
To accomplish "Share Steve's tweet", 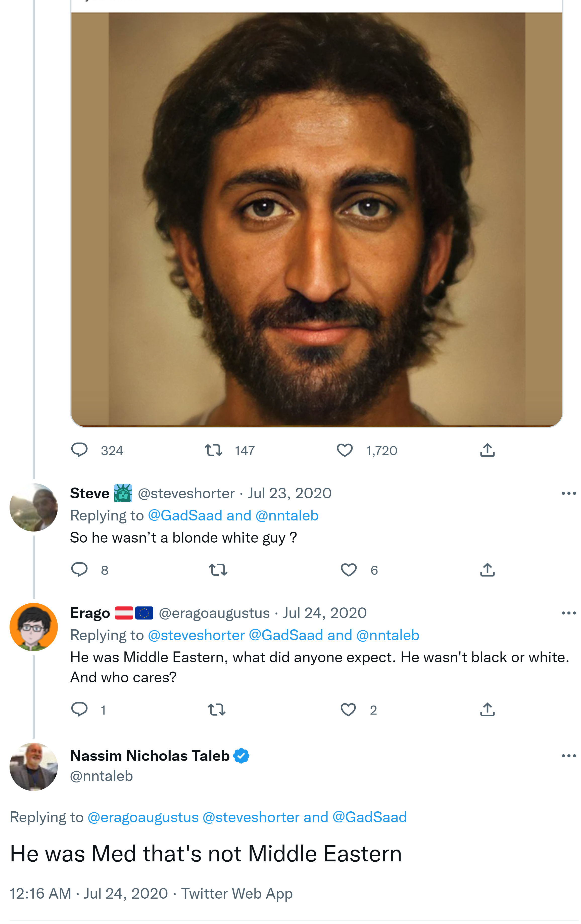I will pyautogui.click(x=487, y=570).
